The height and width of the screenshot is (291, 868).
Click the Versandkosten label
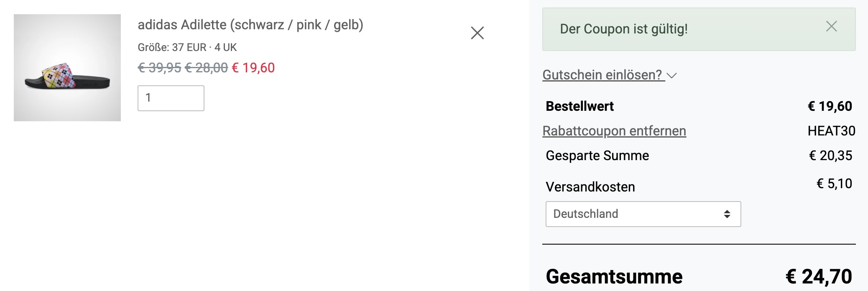(590, 187)
